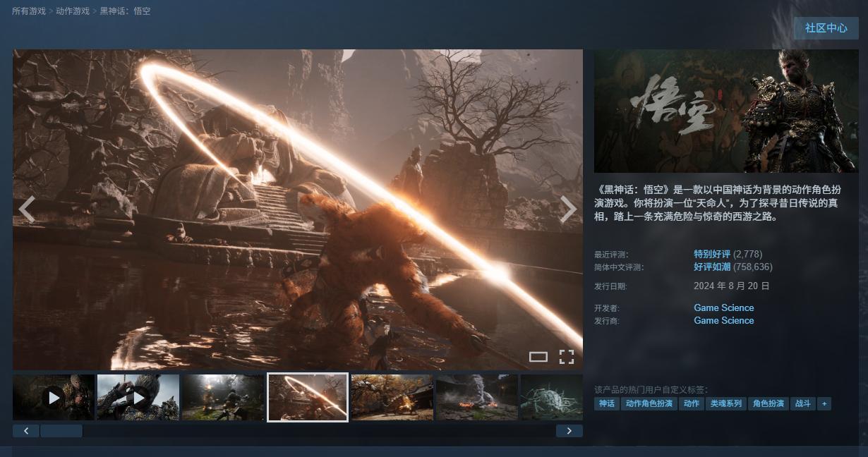Play the second trailer thumbnail
Image resolution: width=868 pixels, height=457 pixels.
point(138,398)
